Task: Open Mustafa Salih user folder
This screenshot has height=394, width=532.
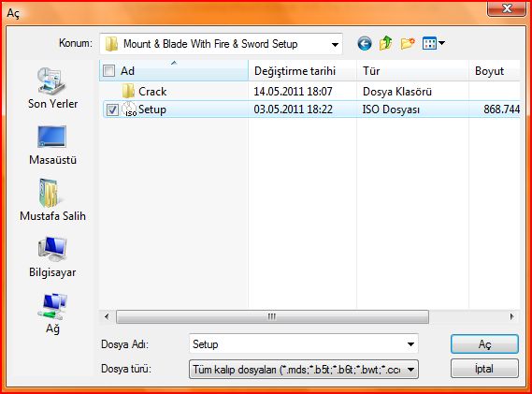Action: [53, 200]
